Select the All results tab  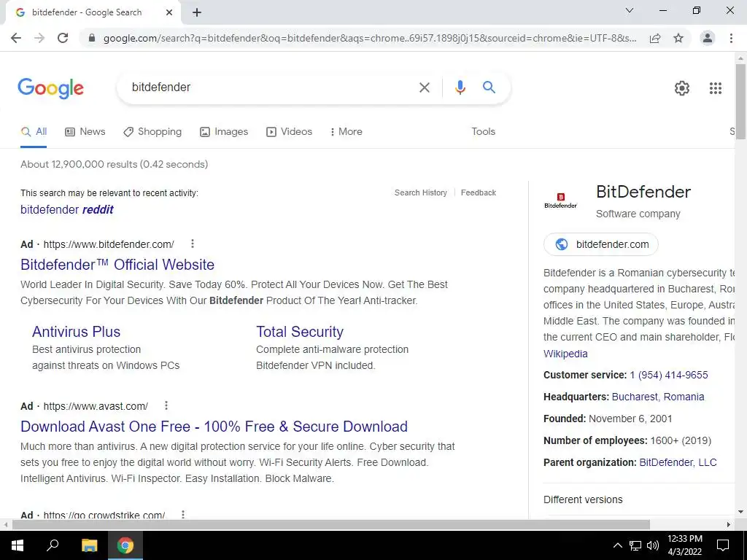tap(34, 132)
